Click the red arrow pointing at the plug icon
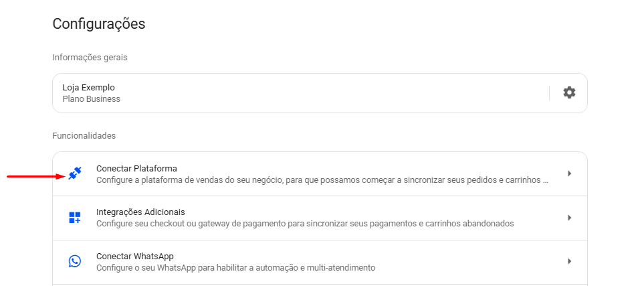The width and height of the screenshot is (644, 286). 36,177
